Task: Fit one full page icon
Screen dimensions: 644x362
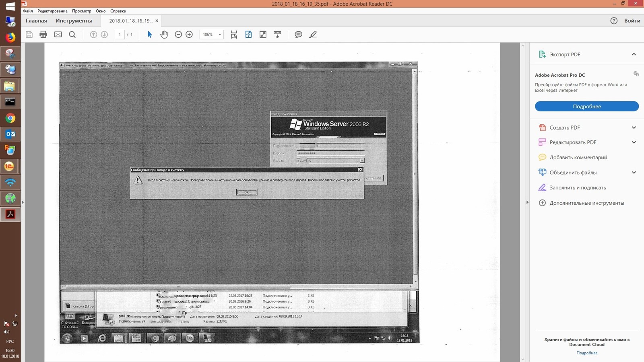Action: coord(248,35)
